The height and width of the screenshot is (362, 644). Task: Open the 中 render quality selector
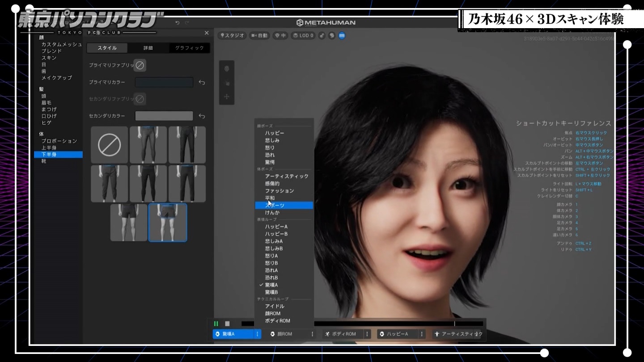coord(281,36)
